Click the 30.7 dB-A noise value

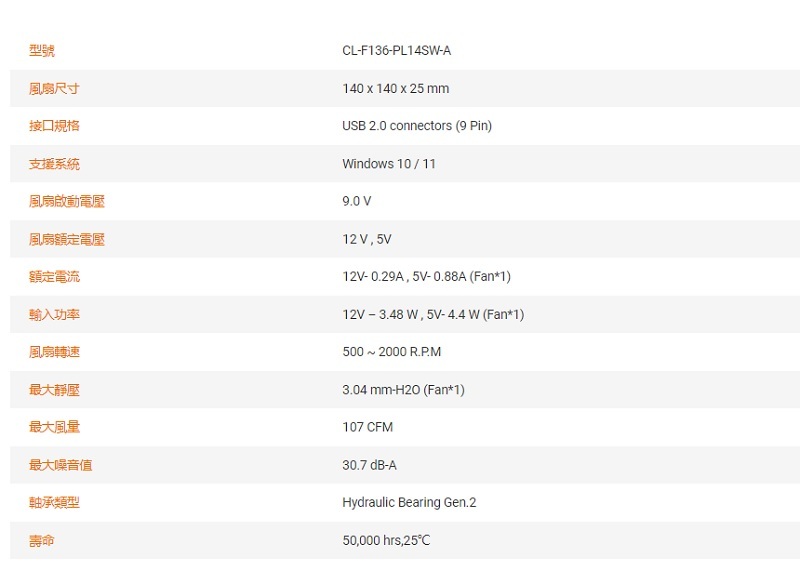[369, 465]
